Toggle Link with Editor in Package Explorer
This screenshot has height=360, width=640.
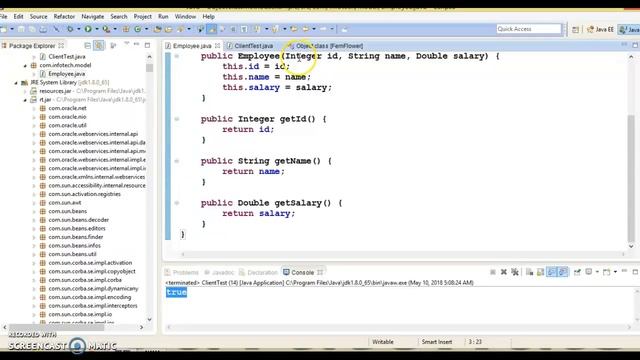click(x=98, y=45)
